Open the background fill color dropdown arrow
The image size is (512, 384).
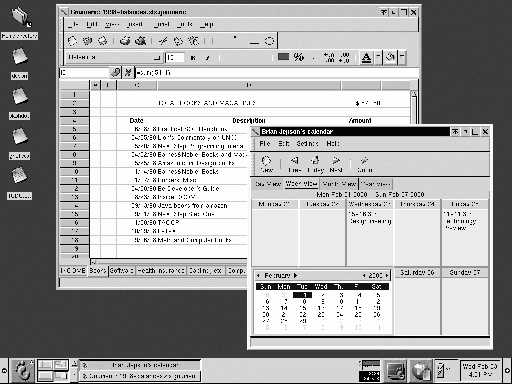[402, 58]
